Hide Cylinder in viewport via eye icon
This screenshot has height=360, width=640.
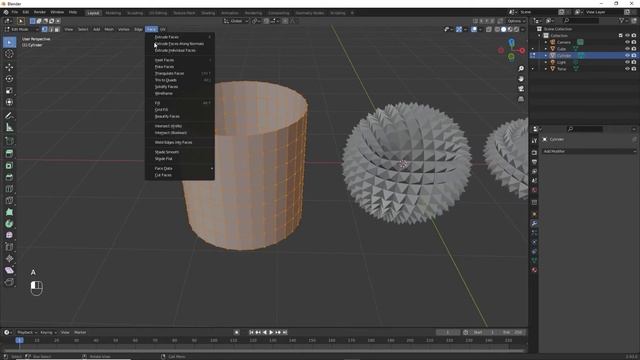pyautogui.click(x=627, y=55)
